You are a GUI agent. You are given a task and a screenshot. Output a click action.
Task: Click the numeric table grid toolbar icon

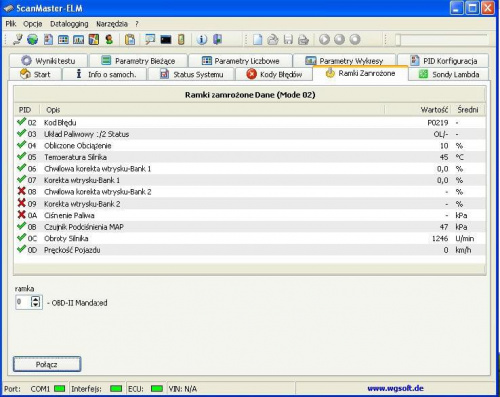tap(63, 39)
